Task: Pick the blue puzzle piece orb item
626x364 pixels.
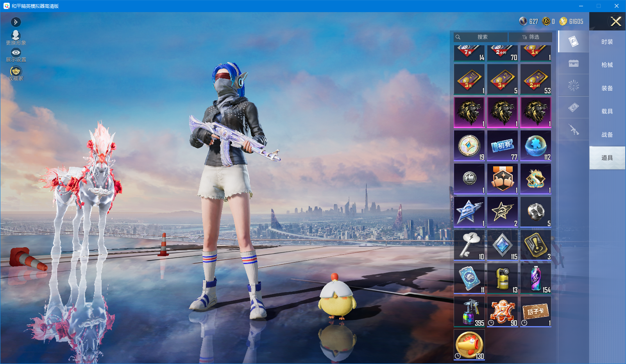Action: tap(536, 146)
